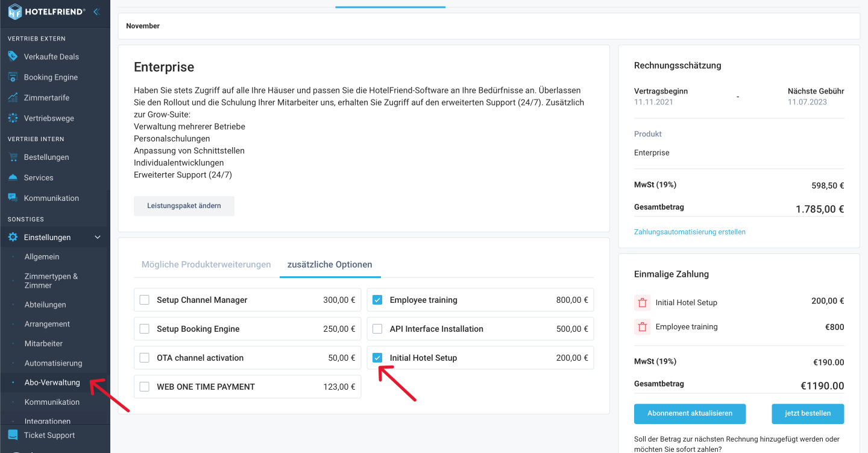The height and width of the screenshot is (453, 868).
Task: Click the November label
Action: click(x=143, y=26)
